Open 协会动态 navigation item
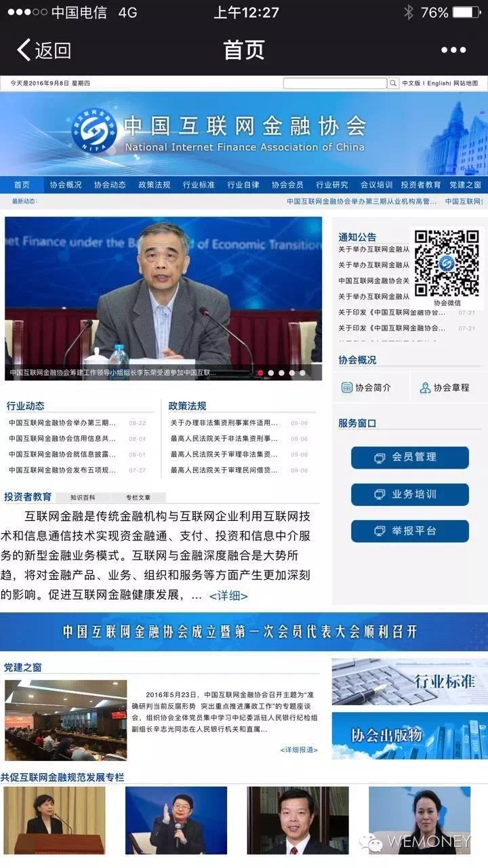This screenshot has height=868, width=488. click(110, 185)
